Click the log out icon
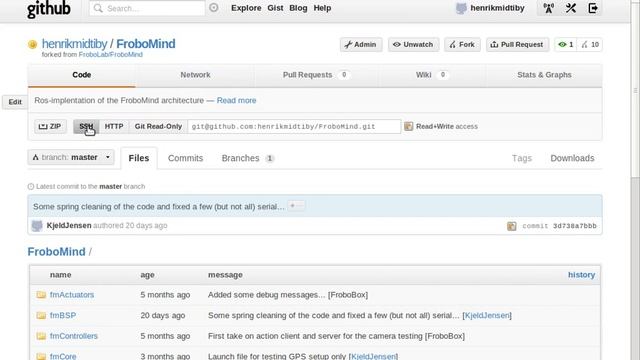 click(x=593, y=8)
